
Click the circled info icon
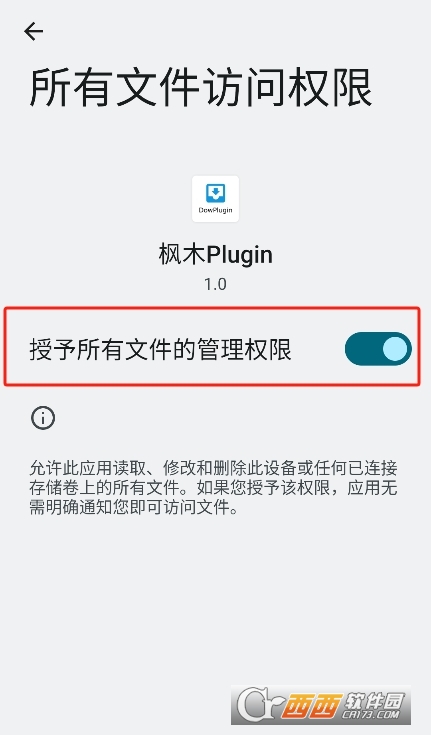tap(43, 418)
